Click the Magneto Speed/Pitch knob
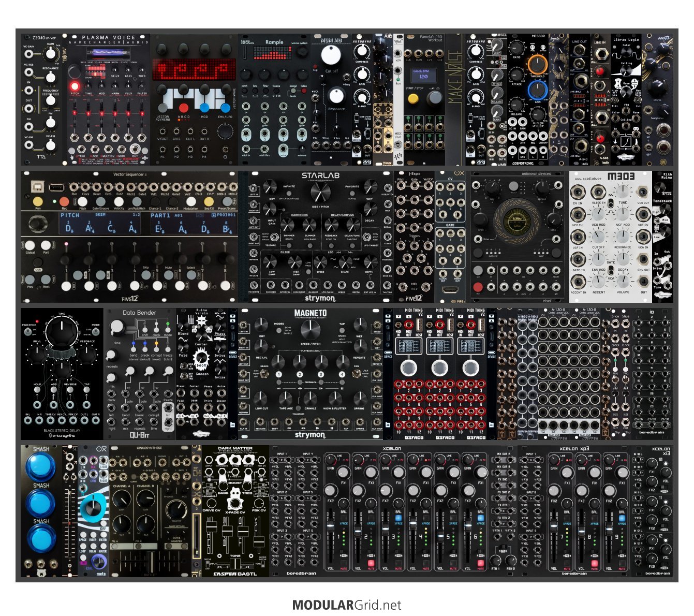The width and height of the screenshot is (694, 616). (x=309, y=329)
